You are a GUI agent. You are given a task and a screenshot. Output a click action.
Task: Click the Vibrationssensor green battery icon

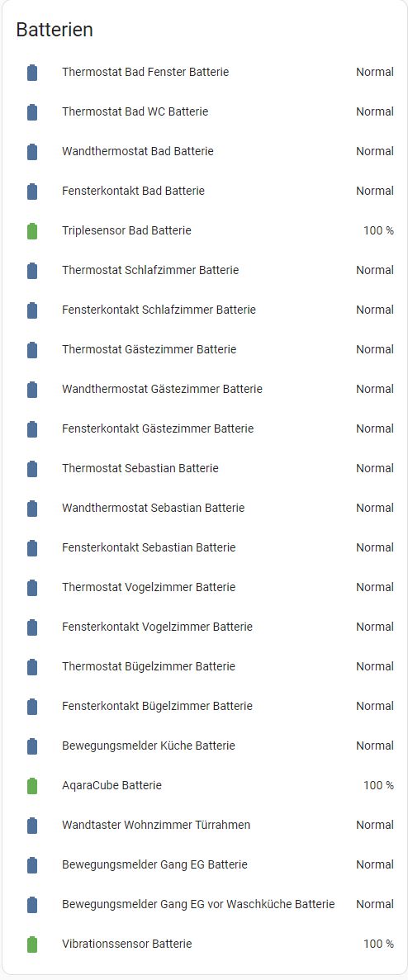pyautogui.click(x=32, y=944)
